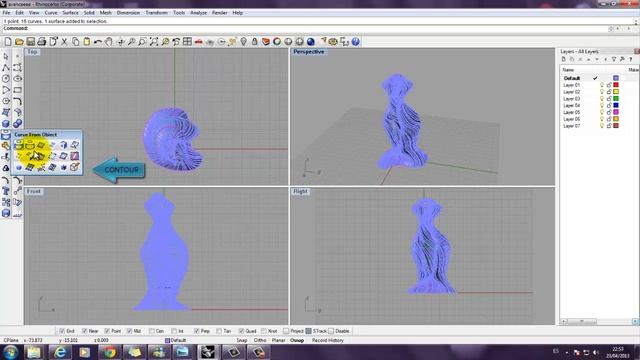The height and width of the screenshot is (360, 640).
Task: Click the Windows Start button
Action: [x=11, y=352]
